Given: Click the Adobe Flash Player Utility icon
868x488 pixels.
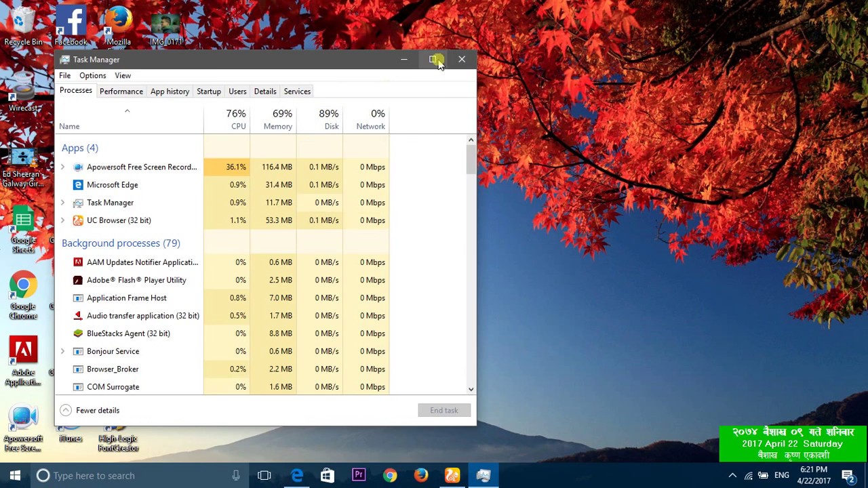Looking at the screenshot, I should 78,280.
